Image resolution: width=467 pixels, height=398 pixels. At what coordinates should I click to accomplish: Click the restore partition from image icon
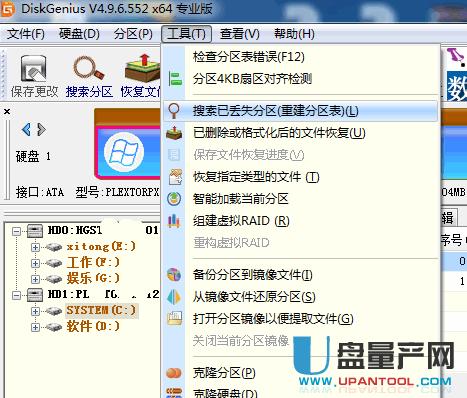[174, 297]
